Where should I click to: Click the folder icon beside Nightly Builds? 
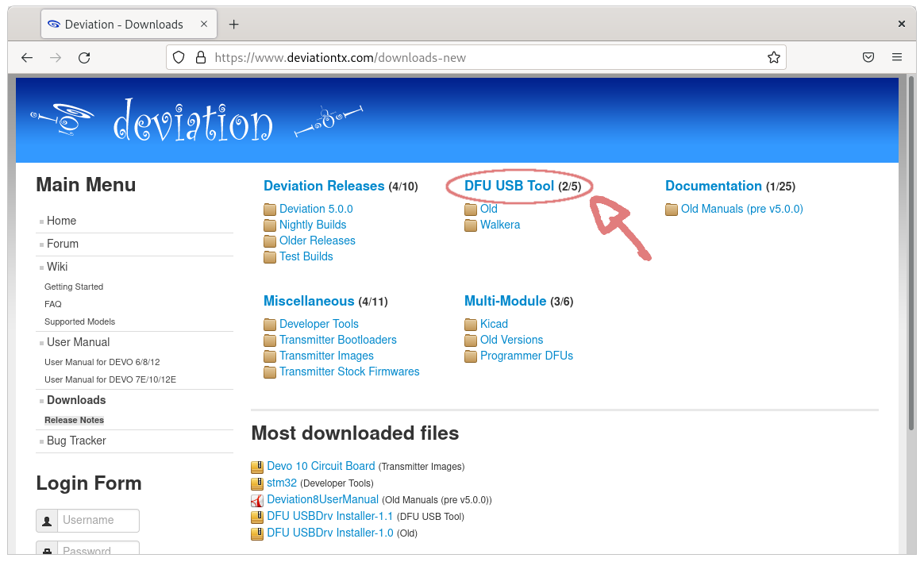pos(270,225)
